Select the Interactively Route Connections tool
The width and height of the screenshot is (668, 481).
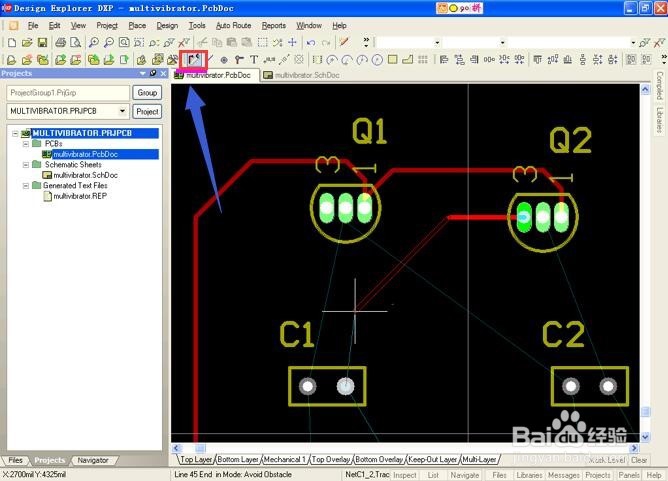click(x=194, y=60)
